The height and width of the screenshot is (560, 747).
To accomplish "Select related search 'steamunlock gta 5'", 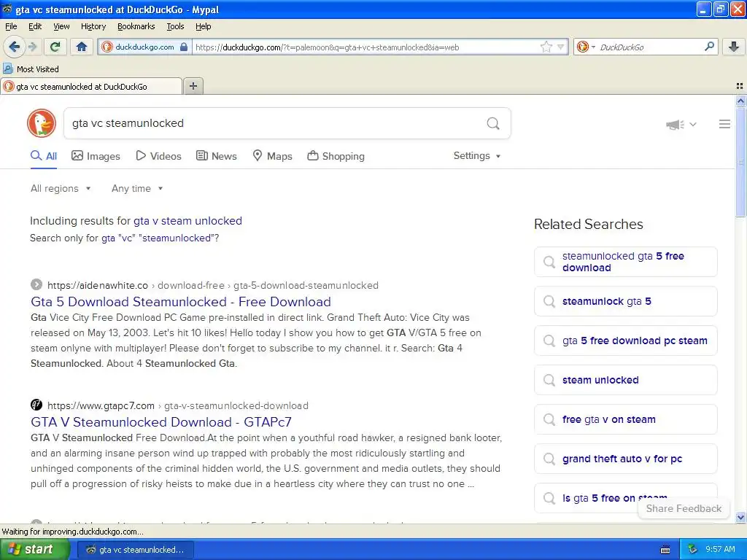I will click(625, 301).
